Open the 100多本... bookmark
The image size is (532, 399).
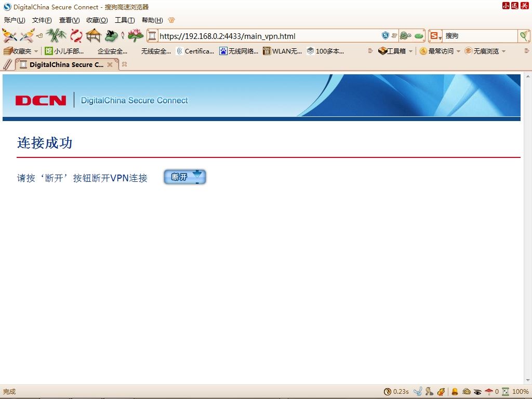click(325, 51)
